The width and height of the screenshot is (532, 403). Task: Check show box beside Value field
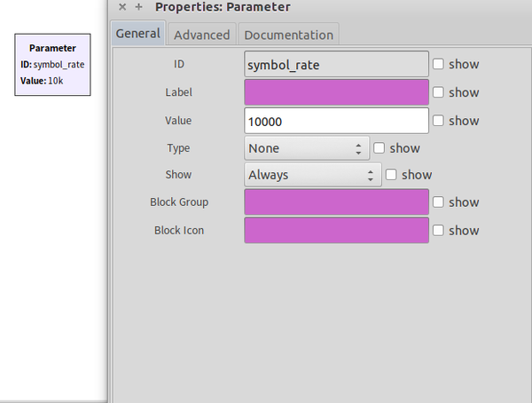(439, 121)
